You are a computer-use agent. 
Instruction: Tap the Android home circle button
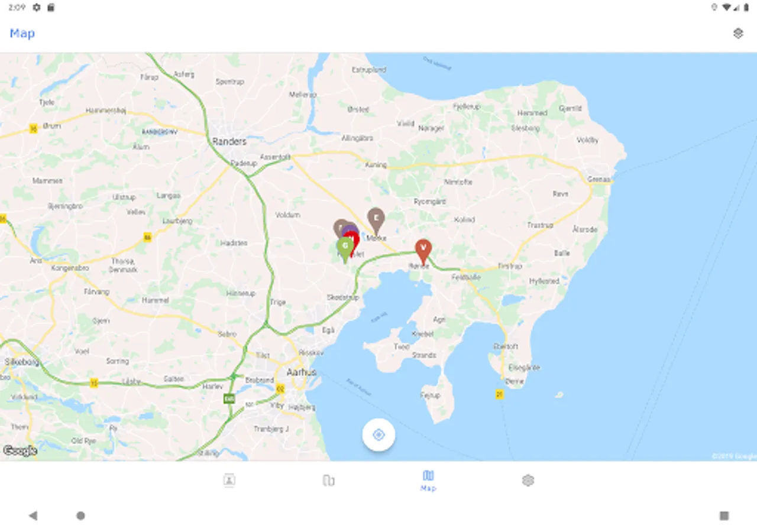80,515
